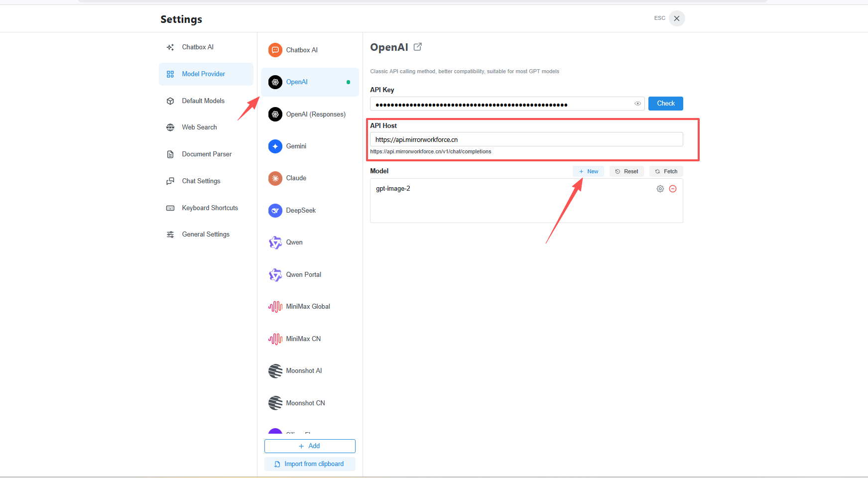The height and width of the screenshot is (478, 868).
Task: Select the OpenAI (Responses) provider icon
Action: tap(275, 115)
